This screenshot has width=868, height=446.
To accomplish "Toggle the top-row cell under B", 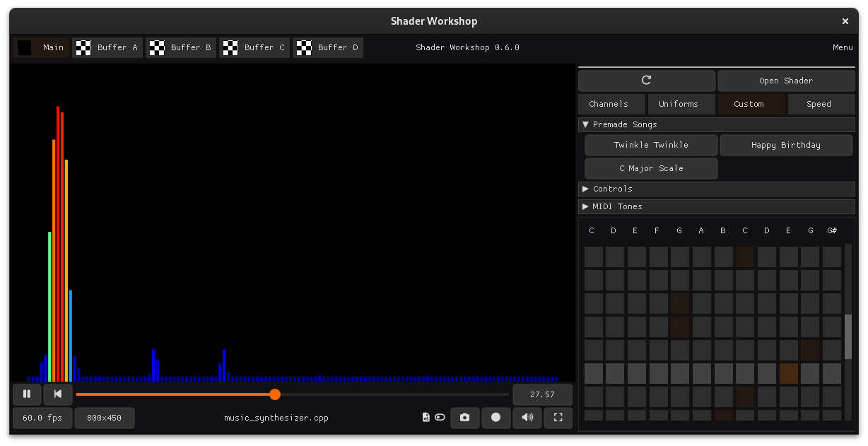I will coord(723,257).
